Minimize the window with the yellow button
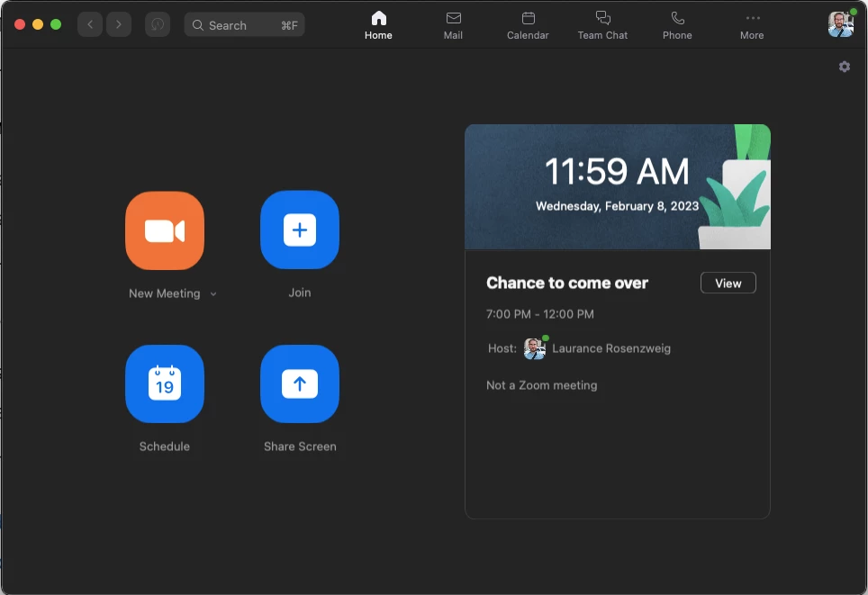The height and width of the screenshot is (595, 868). (38, 24)
